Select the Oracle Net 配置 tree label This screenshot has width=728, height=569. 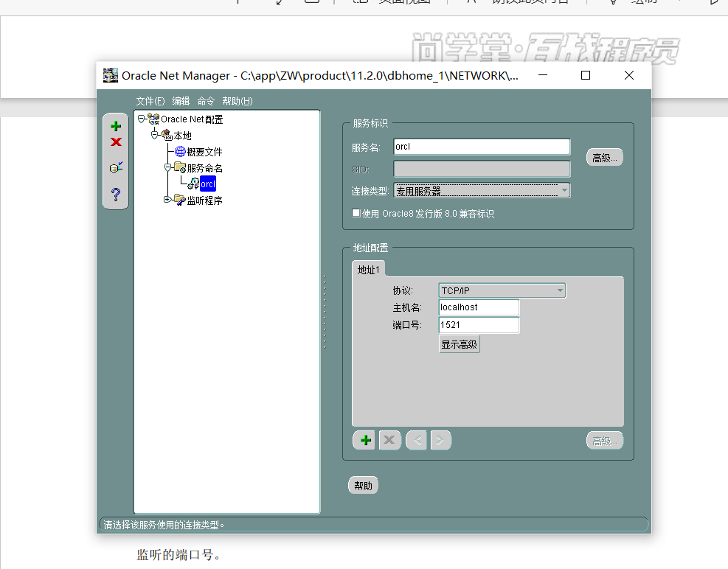pos(192,119)
